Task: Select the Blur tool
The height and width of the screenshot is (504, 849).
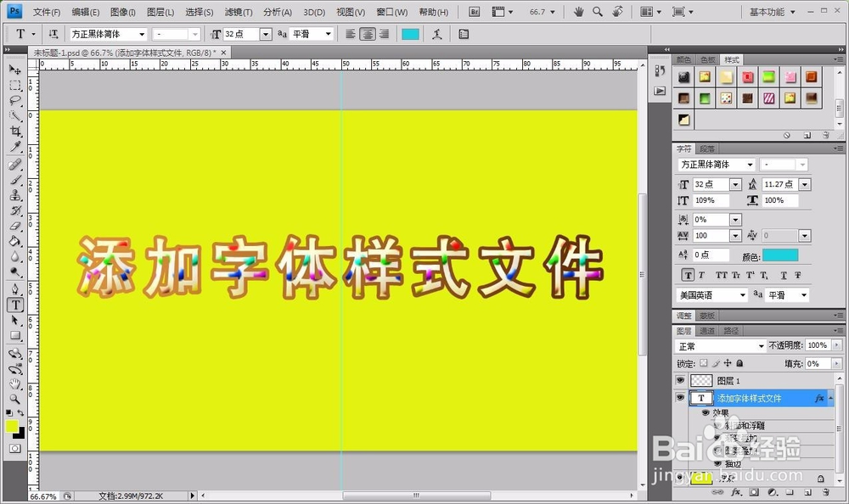Action: point(15,256)
